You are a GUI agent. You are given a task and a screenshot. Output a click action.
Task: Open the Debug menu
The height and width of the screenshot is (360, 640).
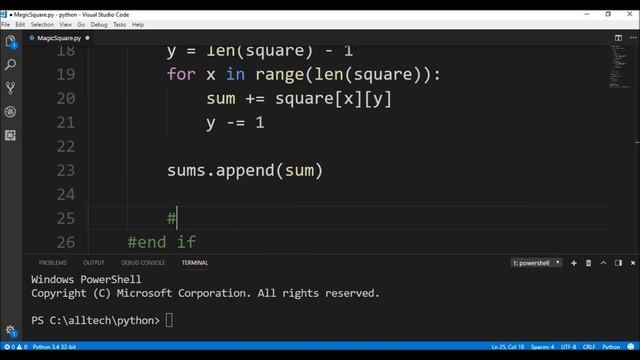pyautogui.click(x=99, y=24)
